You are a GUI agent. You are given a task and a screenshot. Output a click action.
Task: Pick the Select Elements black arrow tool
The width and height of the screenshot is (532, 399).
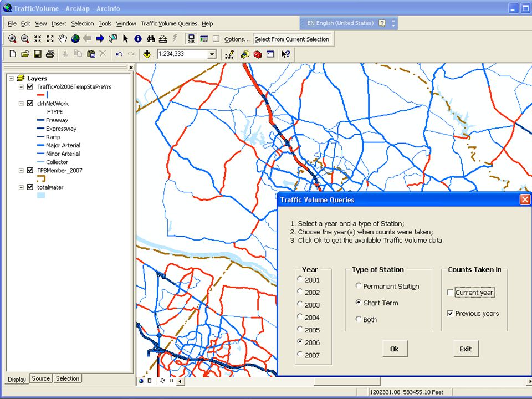(x=126, y=39)
